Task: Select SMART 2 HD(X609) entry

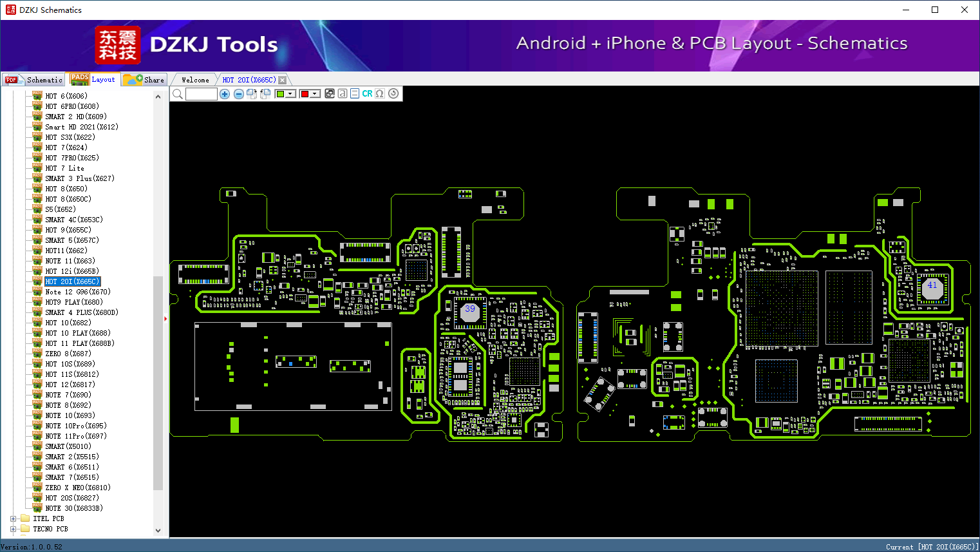Action: pos(76,117)
